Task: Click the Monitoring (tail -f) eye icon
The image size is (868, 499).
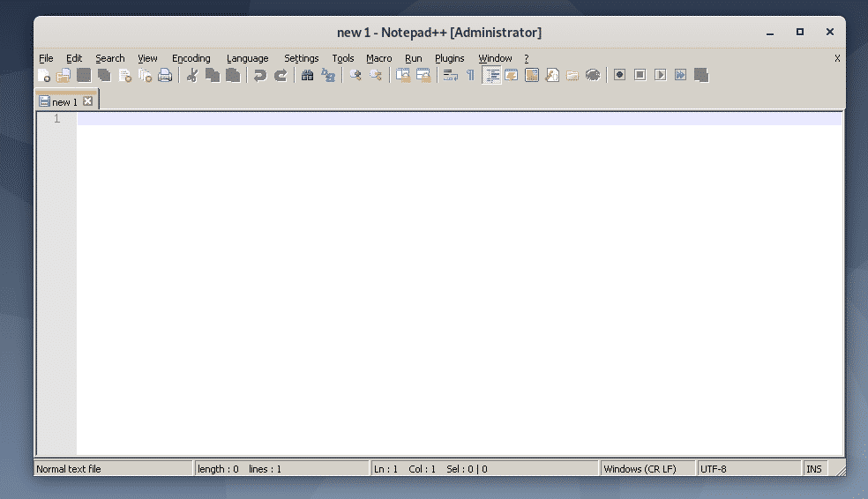Action: coord(592,75)
